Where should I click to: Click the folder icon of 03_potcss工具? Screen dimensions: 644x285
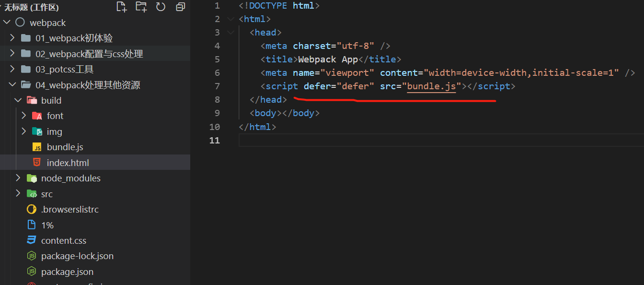pyautogui.click(x=26, y=69)
